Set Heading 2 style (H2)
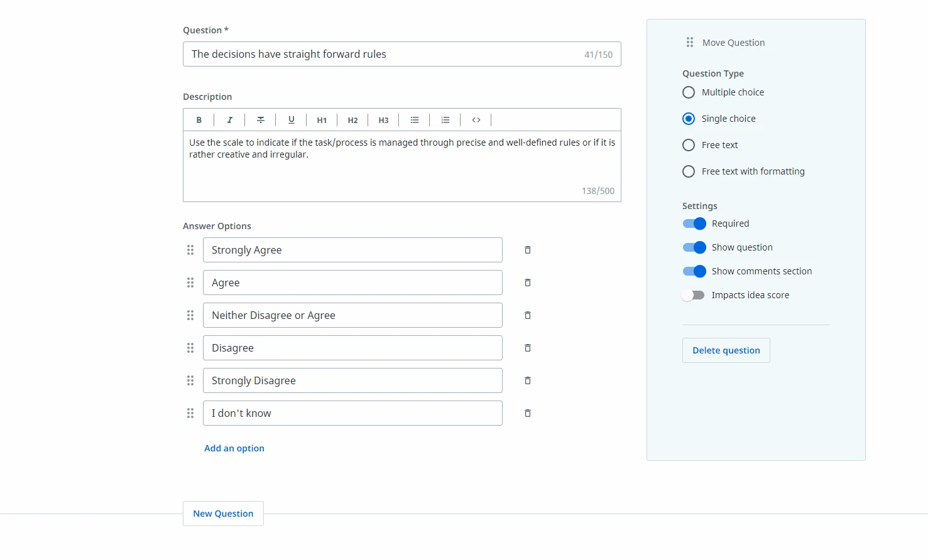The height and width of the screenshot is (560, 928). coord(352,120)
